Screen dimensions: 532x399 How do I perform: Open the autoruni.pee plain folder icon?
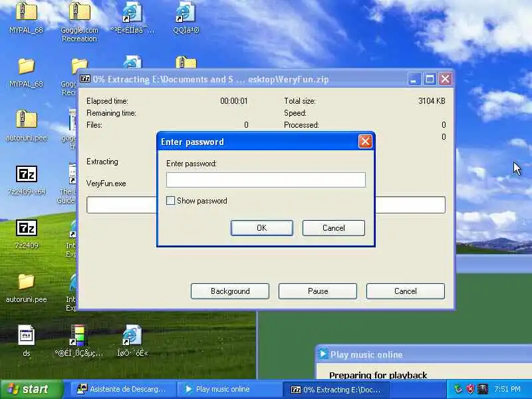[26, 281]
